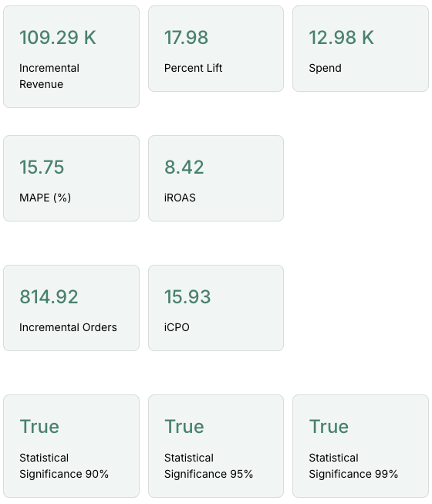Viewport: 432px width, 504px height.
Task: Open Statistical Significance 90% card
Action: tap(71, 446)
